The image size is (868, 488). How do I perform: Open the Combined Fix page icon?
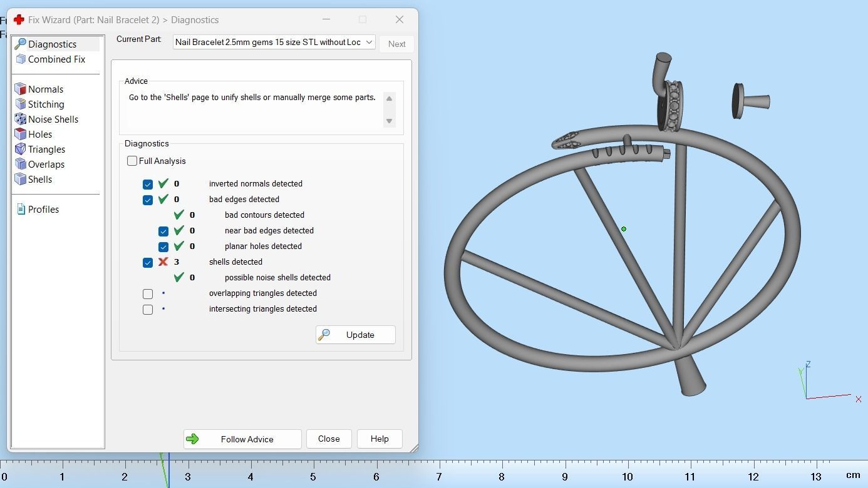click(x=20, y=59)
